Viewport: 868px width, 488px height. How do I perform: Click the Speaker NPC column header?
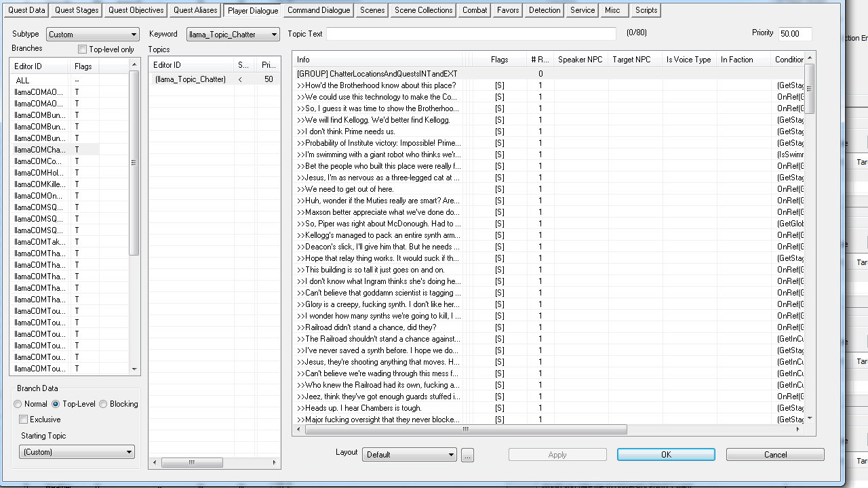coord(580,60)
